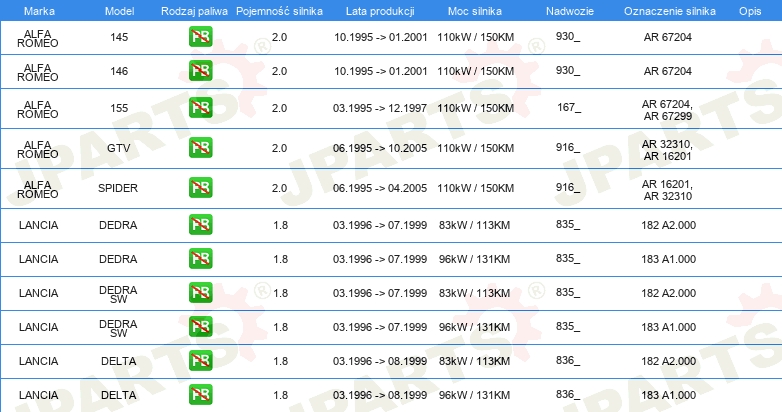
Task: Click ALFA ROMEO brand in the GTV row
Action: click(37, 149)
